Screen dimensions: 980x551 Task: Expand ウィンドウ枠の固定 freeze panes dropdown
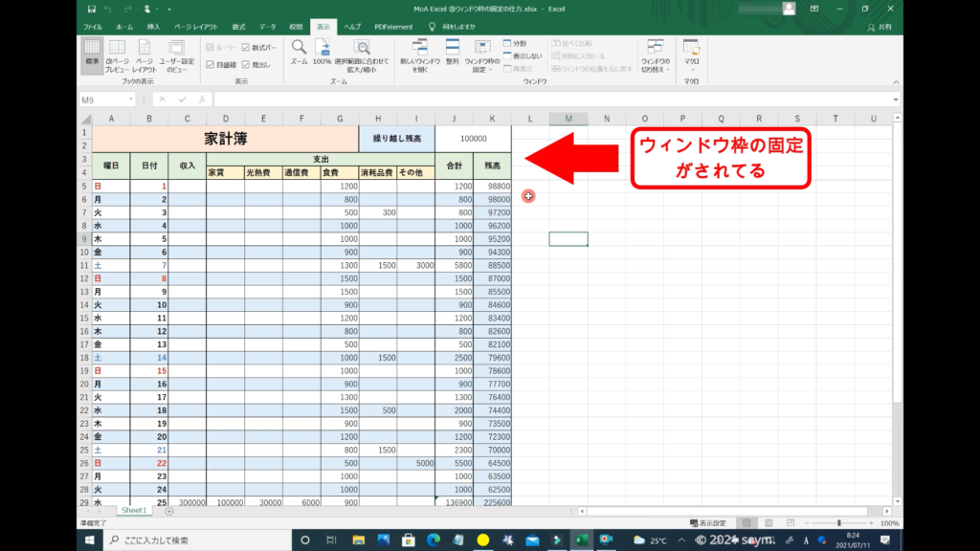[x=480, y=55]
